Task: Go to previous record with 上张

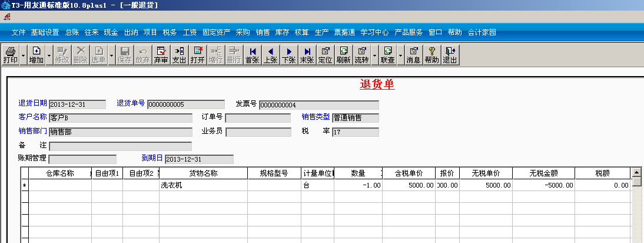Action: [270, 55]
